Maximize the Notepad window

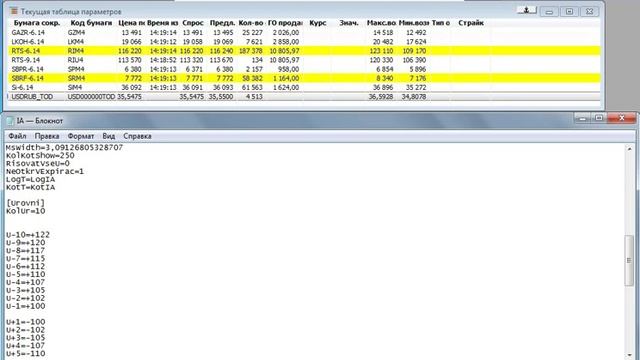pyautogui.click(x=599, y=118)
